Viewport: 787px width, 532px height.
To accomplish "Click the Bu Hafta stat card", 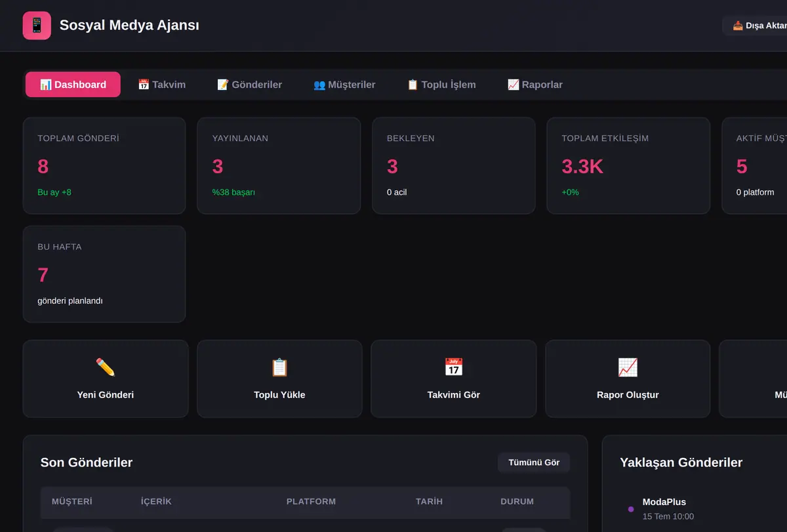I will pyautogui.click(x=104, y=274).
